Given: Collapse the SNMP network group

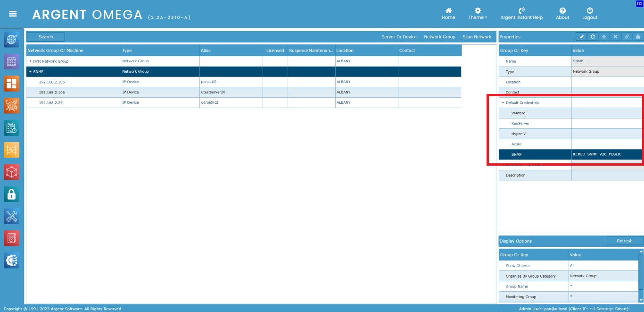Looking at the screenshot, I should (31, 72).
